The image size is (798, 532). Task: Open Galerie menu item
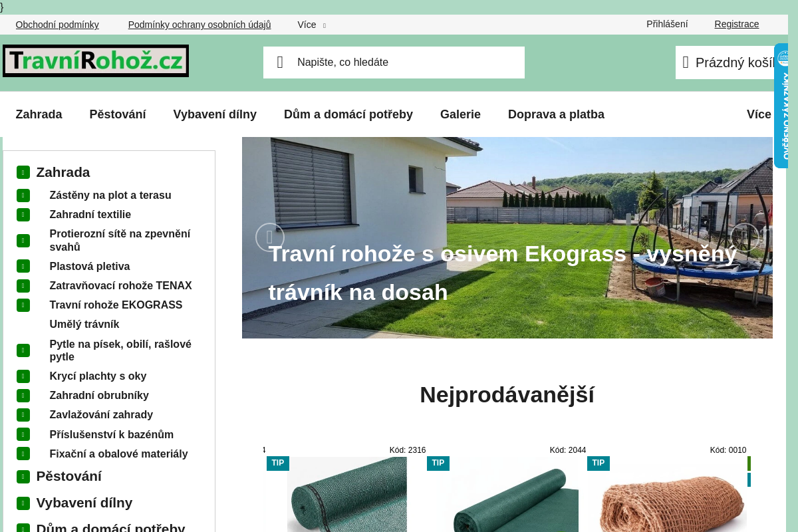(460, 114)
